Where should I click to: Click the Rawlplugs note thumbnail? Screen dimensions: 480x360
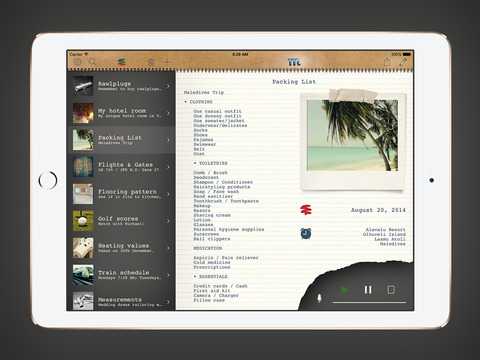83,86
